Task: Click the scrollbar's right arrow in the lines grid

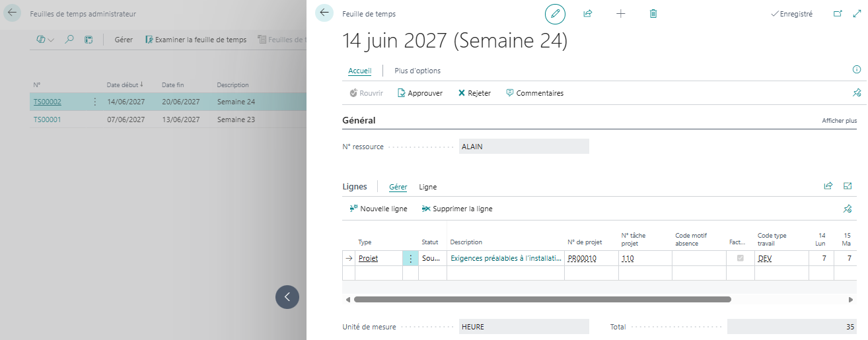Action: coord(850,300)
